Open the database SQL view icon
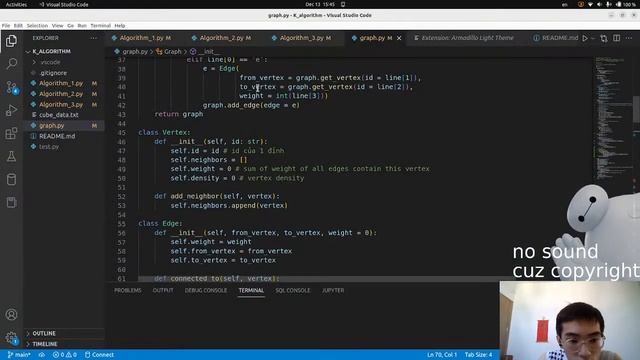640x360 pixels. coord(11,179)
